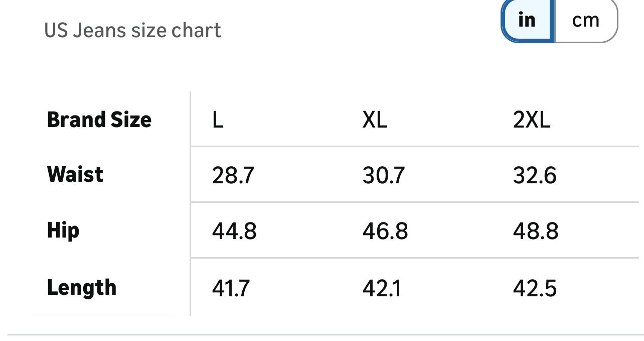Click the 42.1 length value for XL
Viewport: 644px width, 341px height.
point(382,289)
